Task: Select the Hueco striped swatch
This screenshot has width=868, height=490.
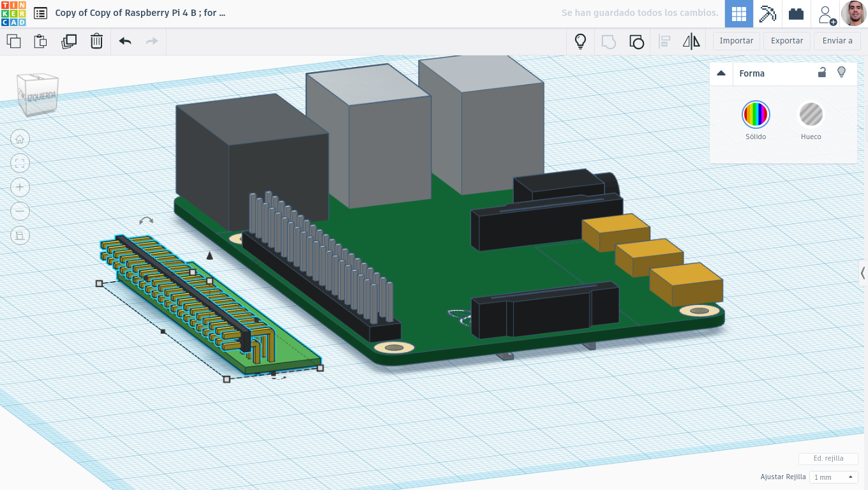Action: point(811,115)
